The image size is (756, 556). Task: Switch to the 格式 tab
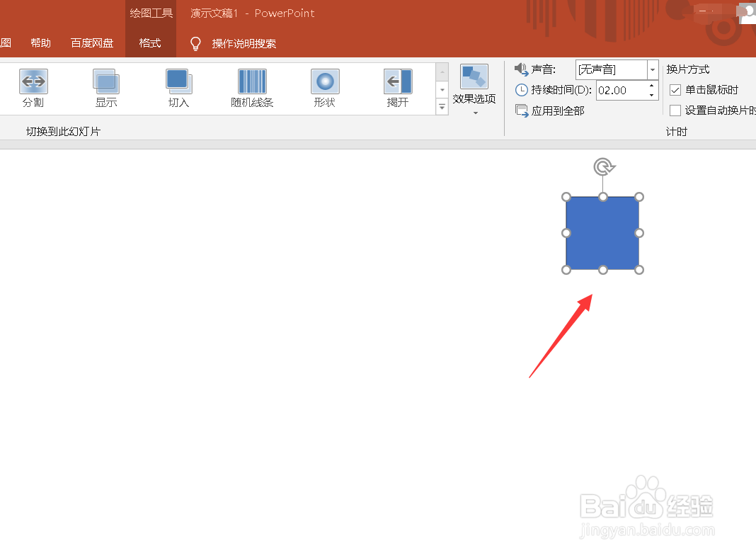150,43
